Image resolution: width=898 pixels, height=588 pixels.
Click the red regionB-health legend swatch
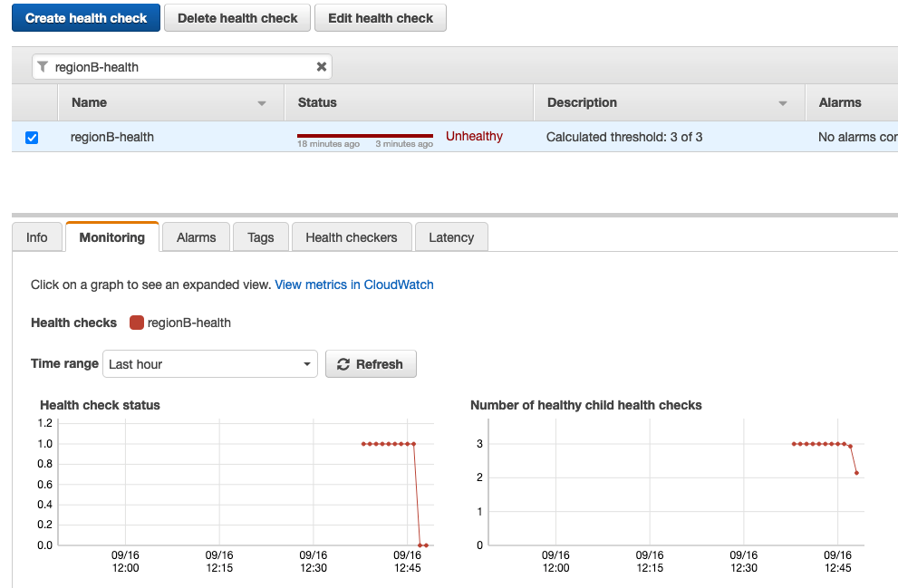137,322
